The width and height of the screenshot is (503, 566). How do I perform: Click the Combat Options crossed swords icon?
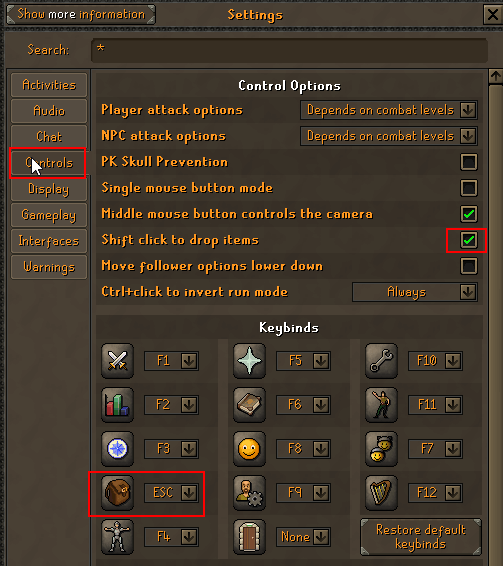pos(117,361)
